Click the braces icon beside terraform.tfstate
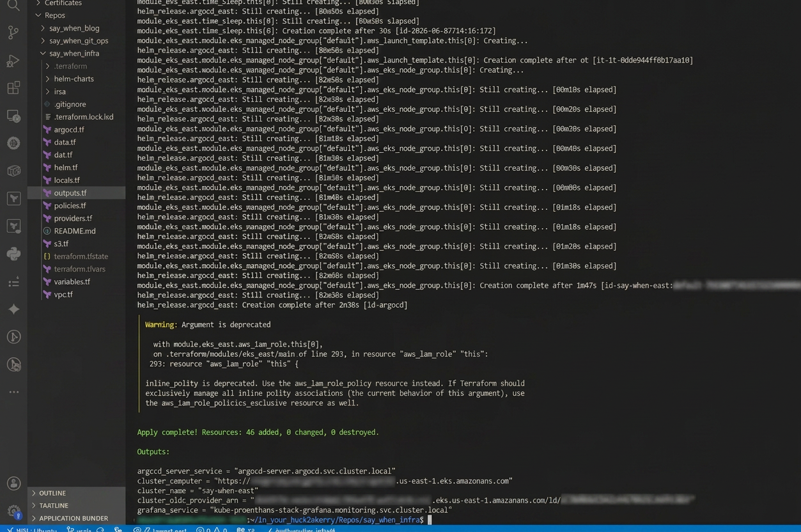Screen dimensions: 801x532 (x=47, y=256)
